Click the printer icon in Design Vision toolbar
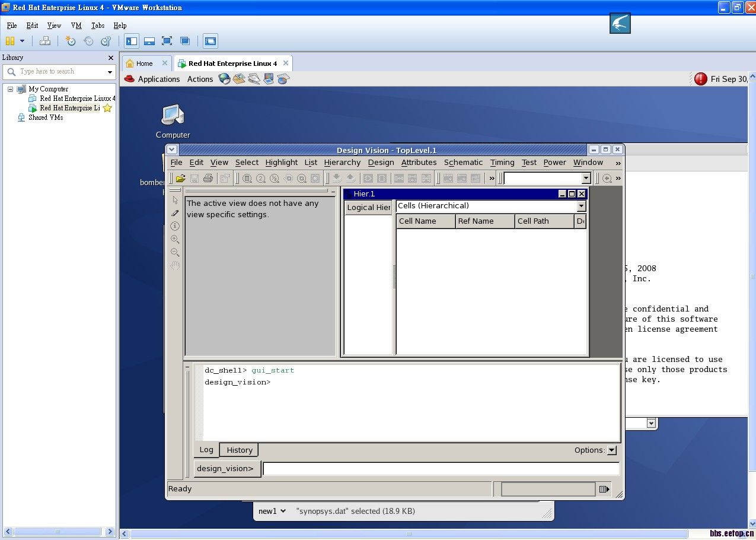 point(208,178)
